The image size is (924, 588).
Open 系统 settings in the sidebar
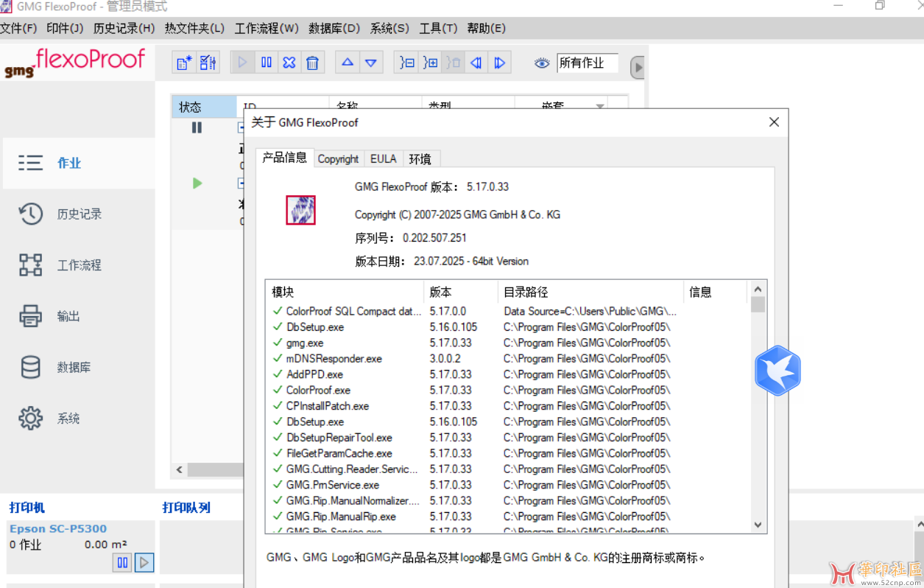click(x=77, y=419)
